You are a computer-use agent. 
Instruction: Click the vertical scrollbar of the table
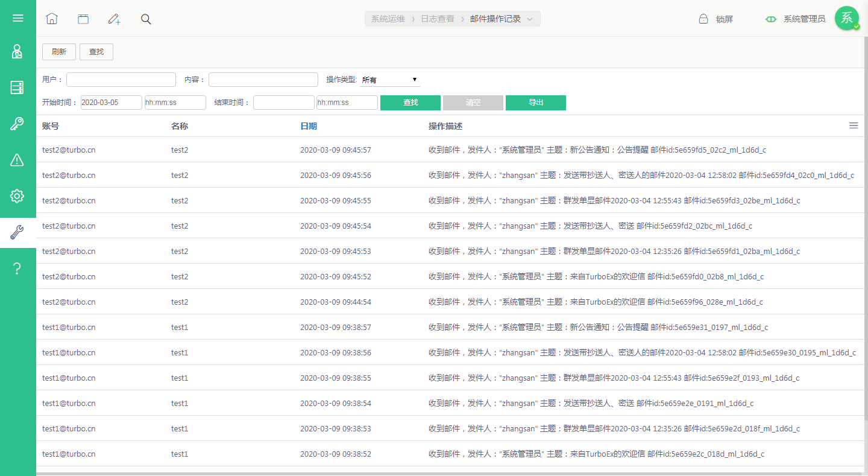(866, 229)
